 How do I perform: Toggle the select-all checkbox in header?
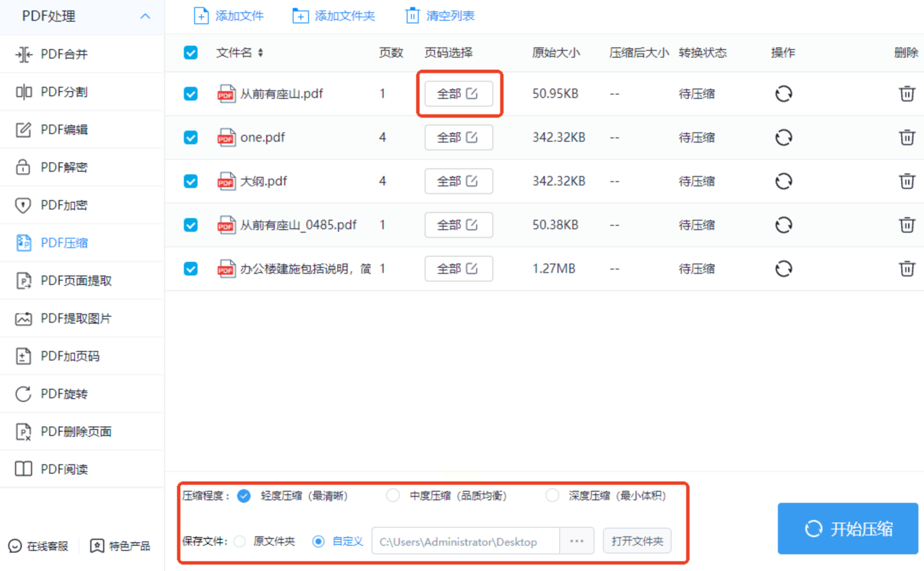pos(191,53)
